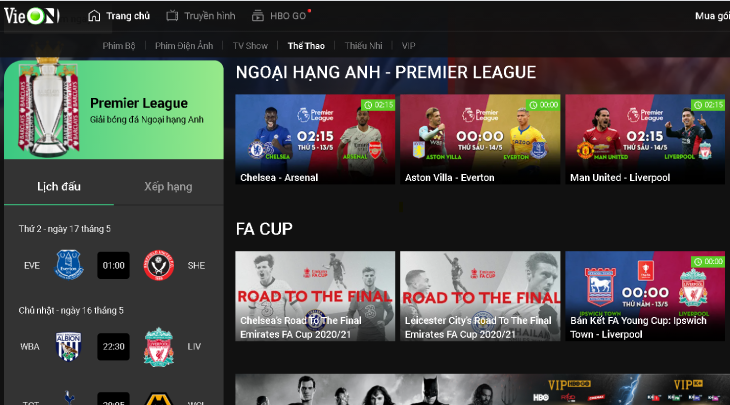This screenshot has height=405, width=730.
Task: Click the Everton crest in the schedule
Action: coord(69,265)
